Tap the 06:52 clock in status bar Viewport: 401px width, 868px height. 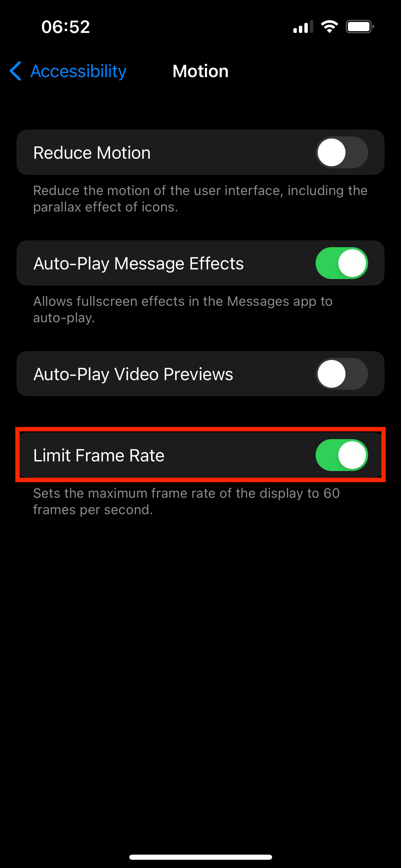point(65,27)
